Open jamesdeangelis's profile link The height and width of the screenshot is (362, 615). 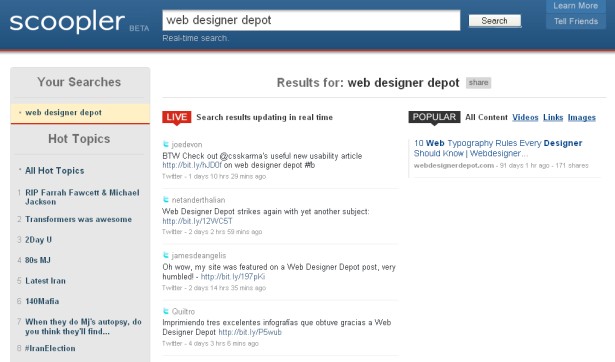(x=199, y=256)
